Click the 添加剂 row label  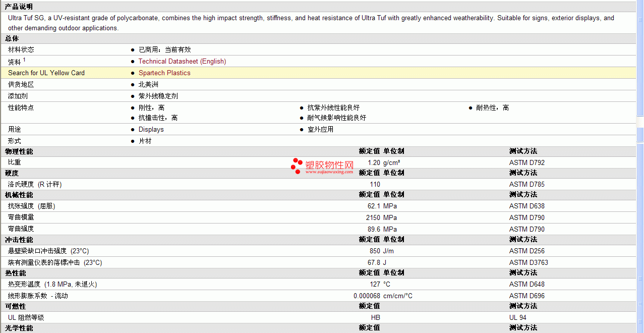pyautogui.click(x=18, y=96)
